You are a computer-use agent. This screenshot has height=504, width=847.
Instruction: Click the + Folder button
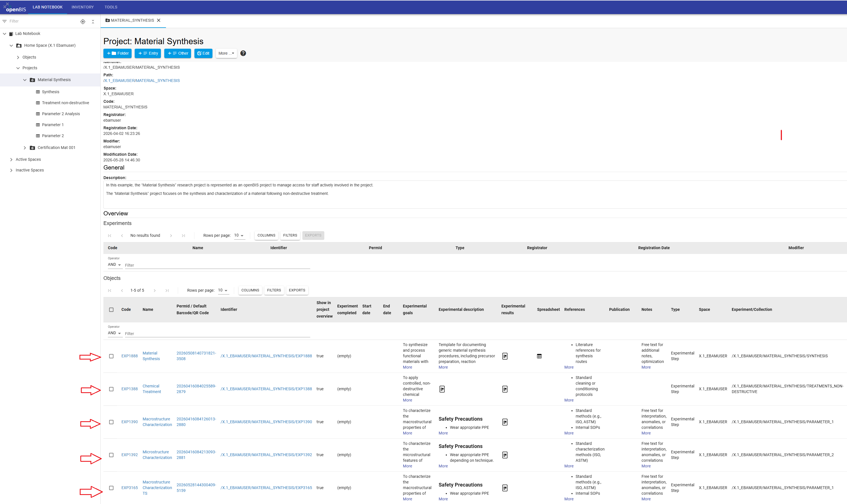point(117,53)
